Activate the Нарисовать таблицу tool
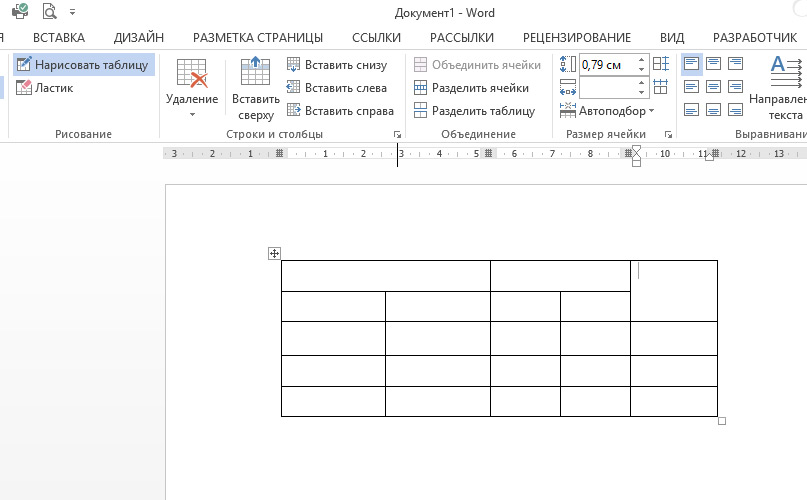 click(x=83, y=65)
